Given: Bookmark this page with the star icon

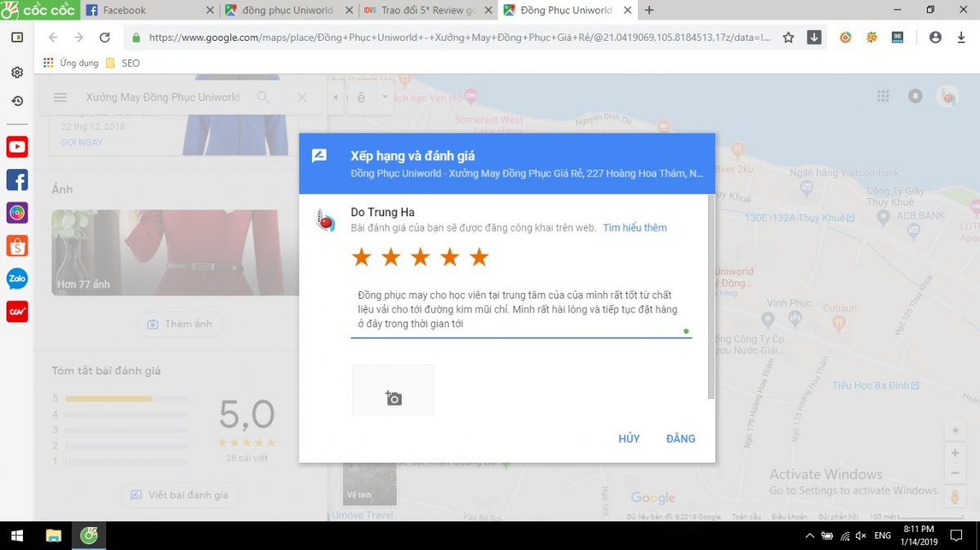Looking at the screenshot, I should [x=788, y=38].
